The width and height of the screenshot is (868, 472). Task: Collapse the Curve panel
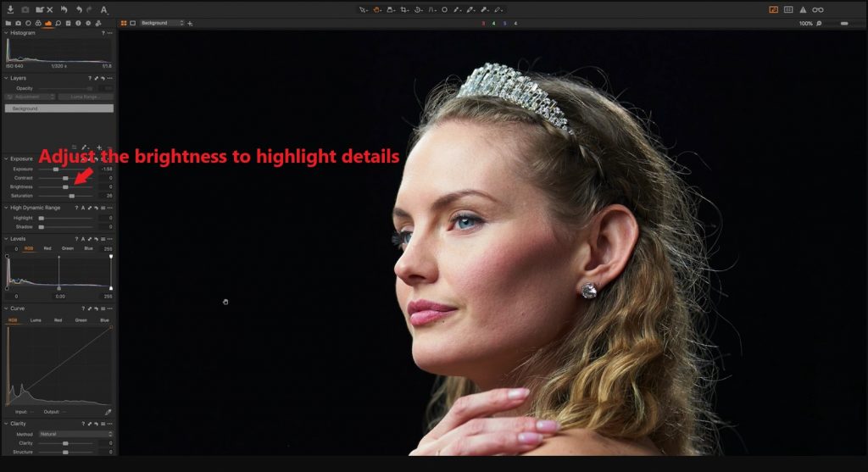[x=6, y=308]
